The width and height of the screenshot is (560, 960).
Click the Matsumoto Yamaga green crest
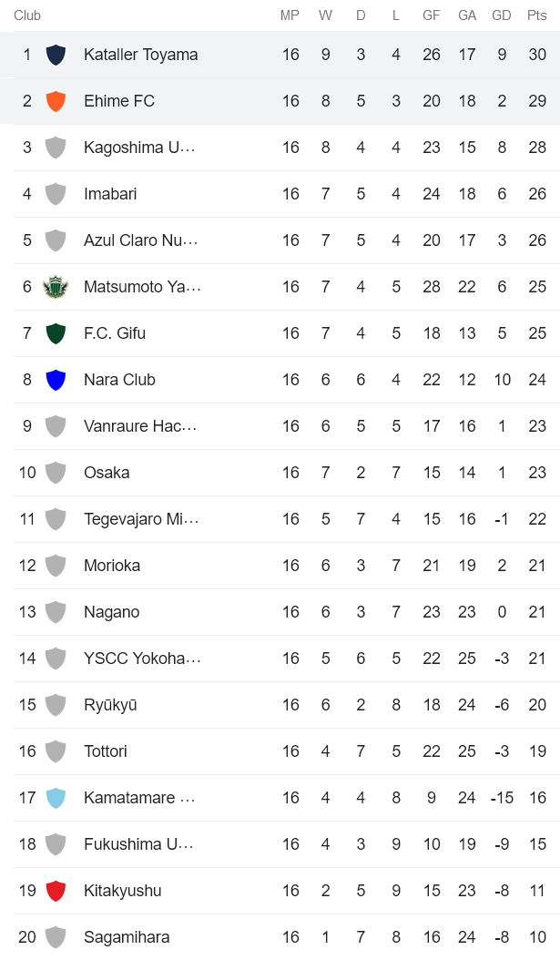[56, 286]
